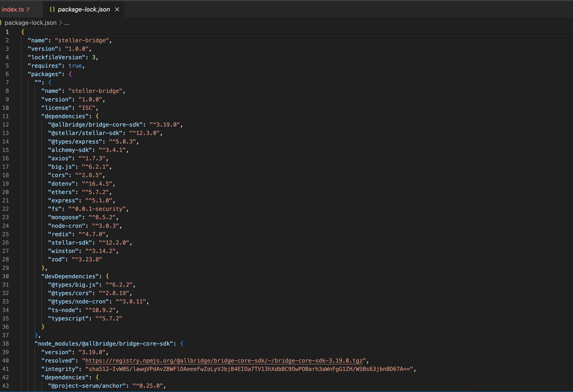573x392 pixels.
Task: Click the "express" key on line 21
Action: point(63,201)
